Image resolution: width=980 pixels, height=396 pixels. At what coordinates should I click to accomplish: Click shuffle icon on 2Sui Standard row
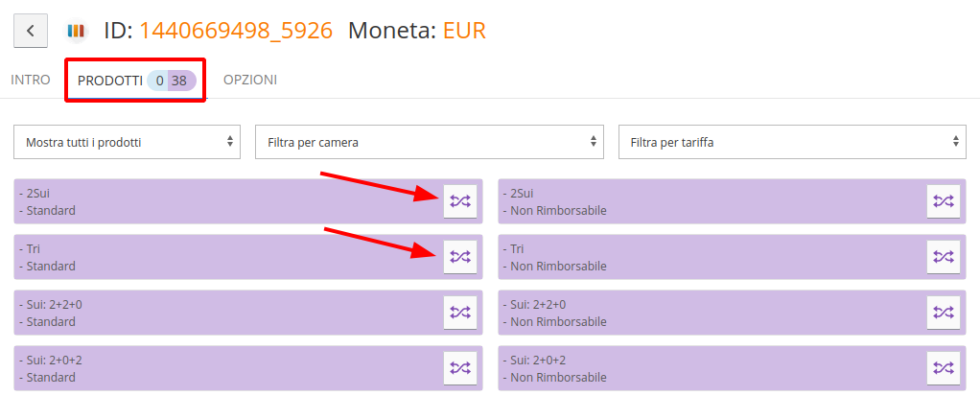pyautogui.click(x=460, y=201)
